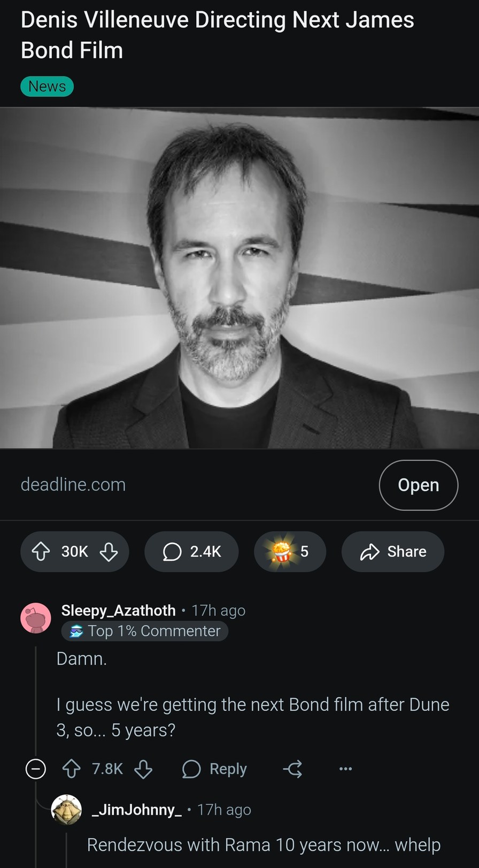Open options via the three-dot menu
This screenshot has width=479, height=868.
coord(345,769)
